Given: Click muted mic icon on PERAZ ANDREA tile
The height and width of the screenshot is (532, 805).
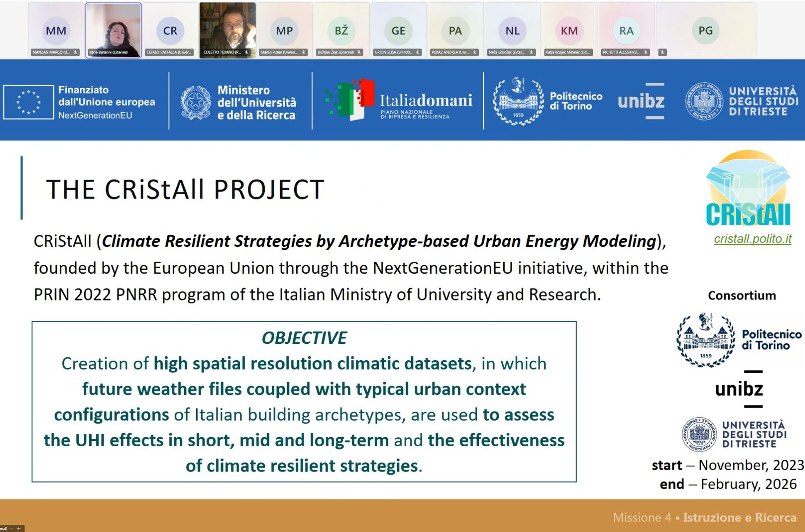Looking at the screenshot, I should [x=475, y=52].
